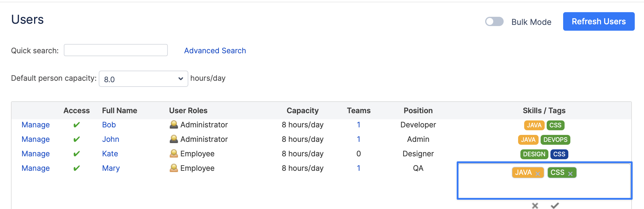This screenshot has width=644, height=209.
Task: Click John's DEVOPS skill tag
Action: 555,140
